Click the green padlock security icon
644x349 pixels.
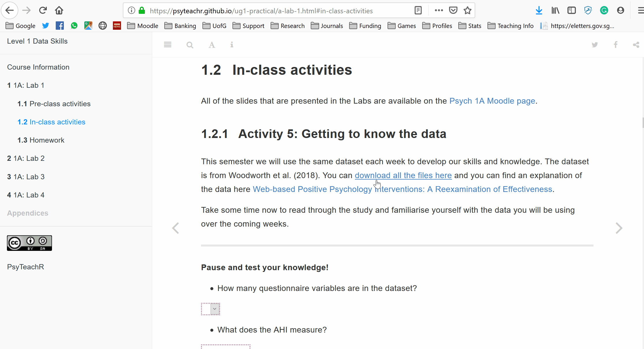[142, 11]
